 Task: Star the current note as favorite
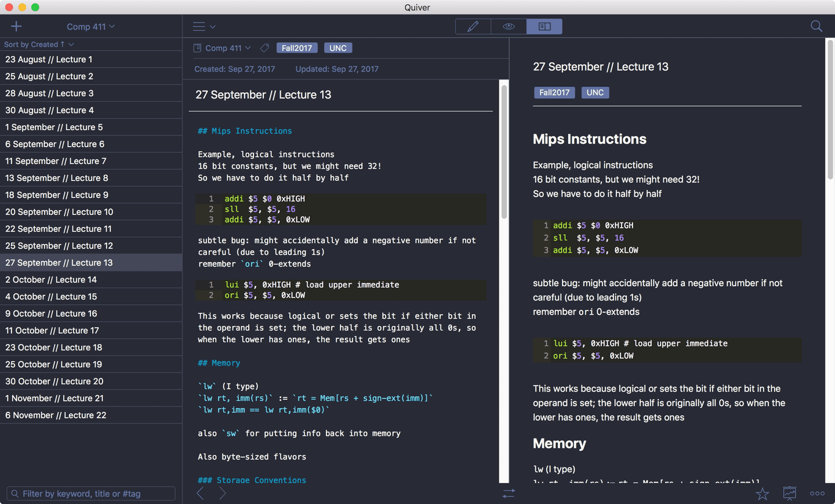coord(762,494)
